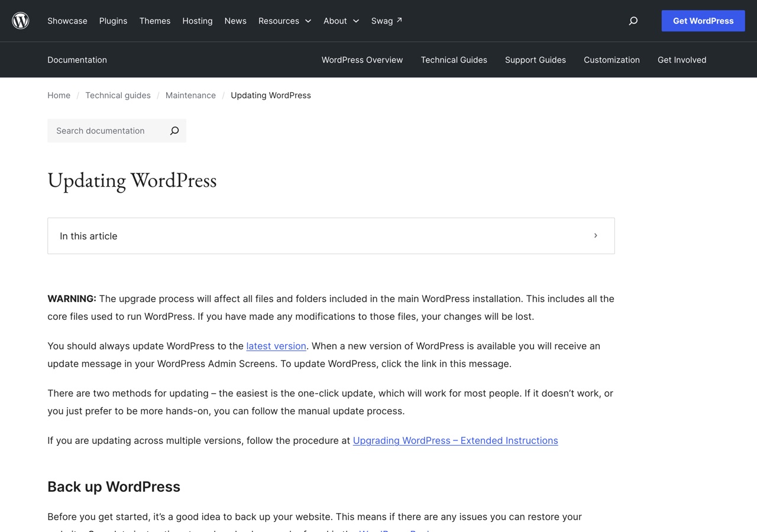Image resolution: width=757 pixels, height=532 pixels.
Task: Click Updating WordPress breadcrumb text
Action: pyautogui.click(x=271, y=95)
